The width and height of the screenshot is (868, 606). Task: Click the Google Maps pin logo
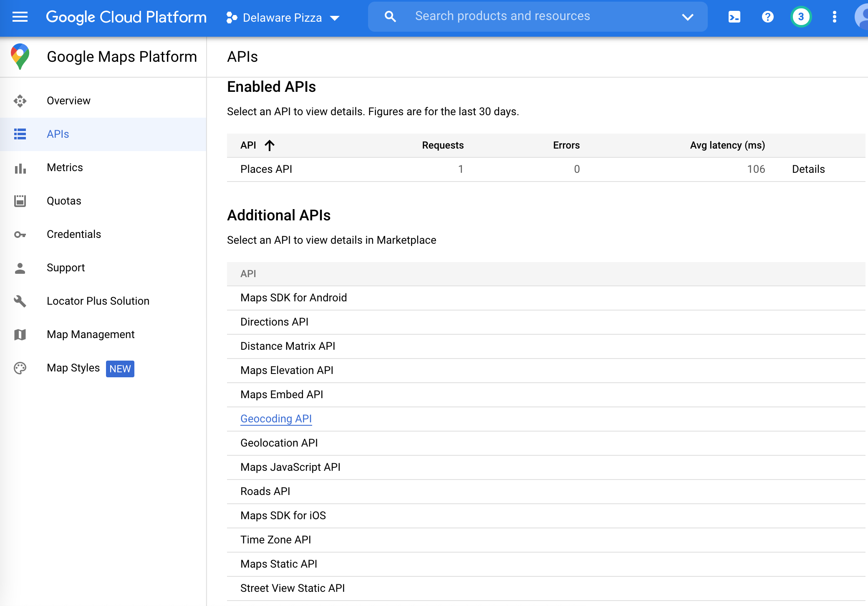coord(20,57)
